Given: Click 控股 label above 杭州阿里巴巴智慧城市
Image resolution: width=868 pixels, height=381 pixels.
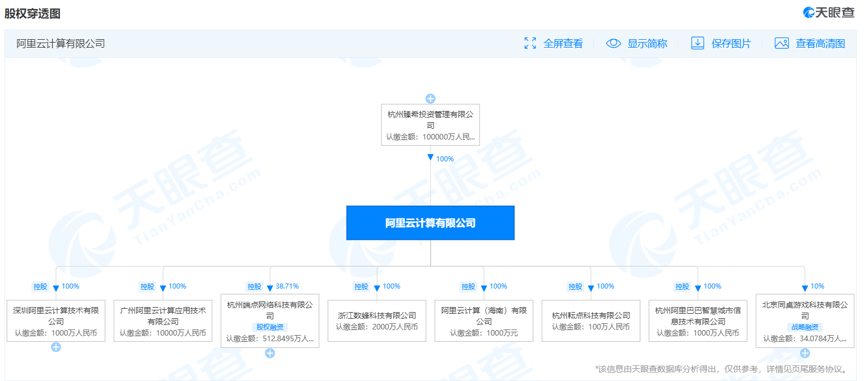Looking at the screenshot, I should 682,286.
